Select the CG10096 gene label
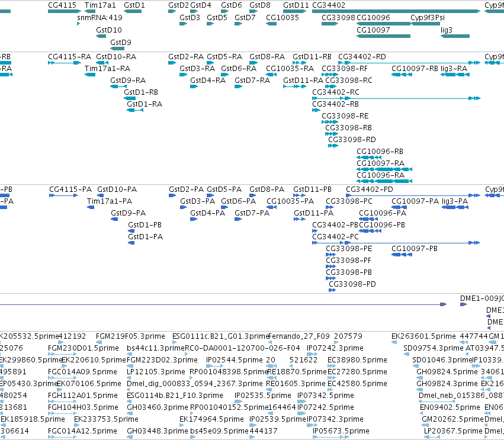The height and width of the screenshot is (440, 504). (373, 17)
